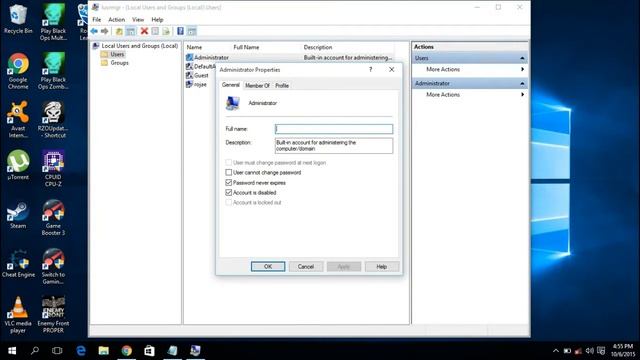
Task: Open the CPUID CPU-Z desktop icon
Action: coord(53,169)
